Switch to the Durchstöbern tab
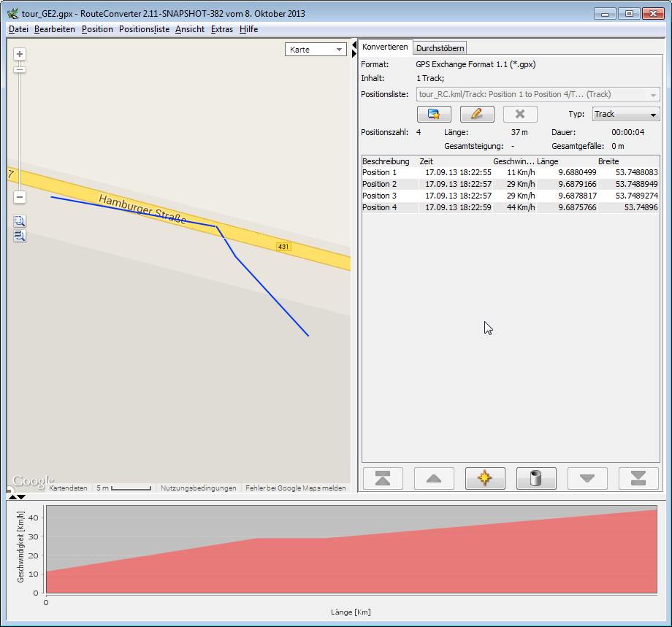 [440, 48]
